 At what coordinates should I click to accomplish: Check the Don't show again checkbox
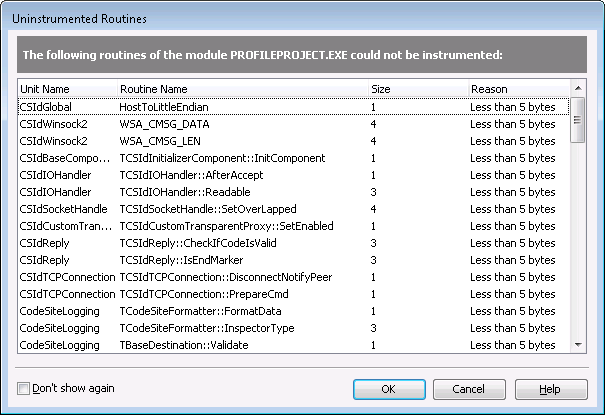tap(23, 388)
